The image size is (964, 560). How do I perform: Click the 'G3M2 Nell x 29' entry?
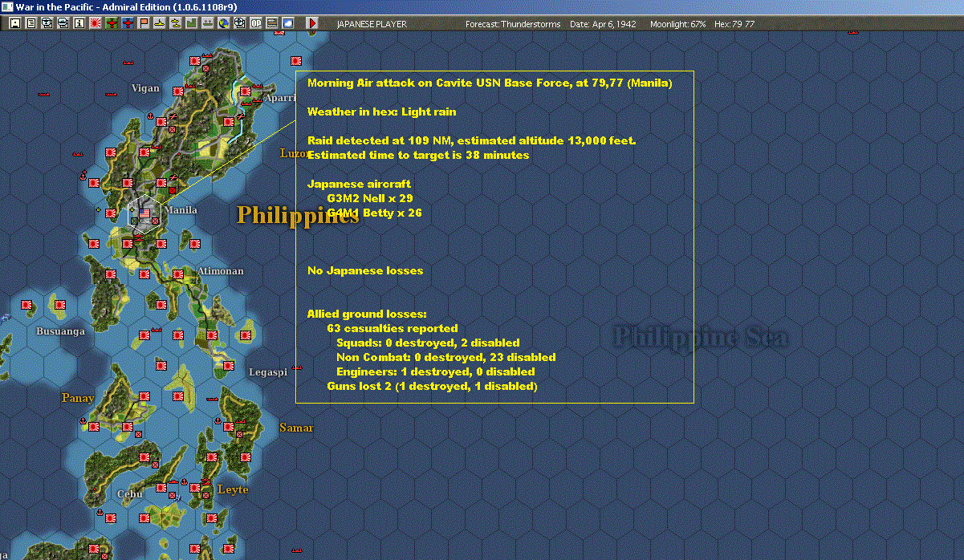(x=370, y=198)
